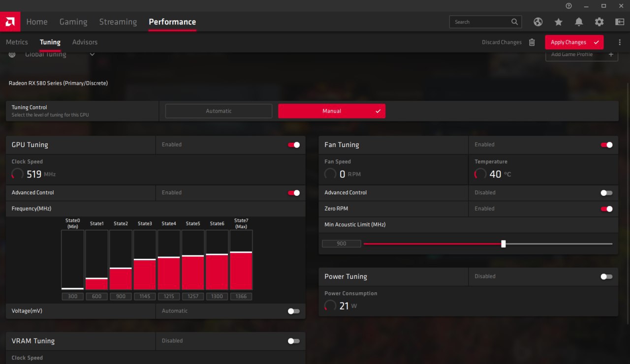Click State7 frequency value field 1366
Image resolution: width=630 pixels, height=364 pixels.
[x=241, y=297]
